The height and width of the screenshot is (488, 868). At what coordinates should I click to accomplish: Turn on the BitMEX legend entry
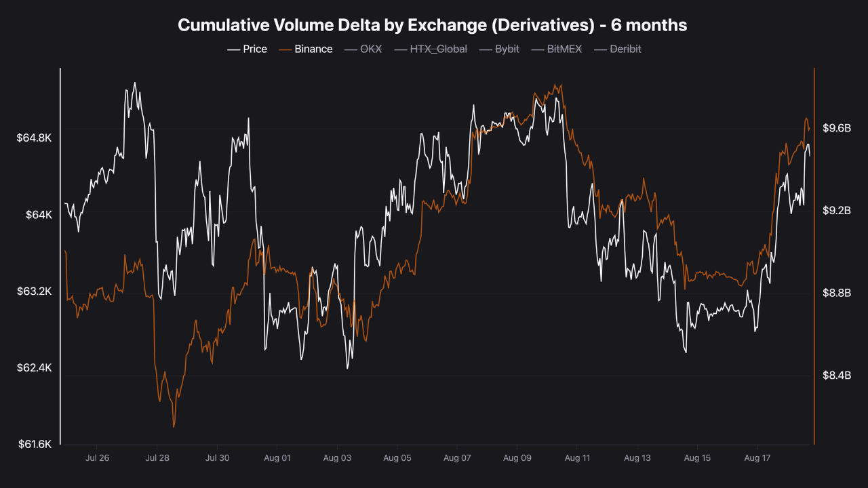[x=556, y=49]
